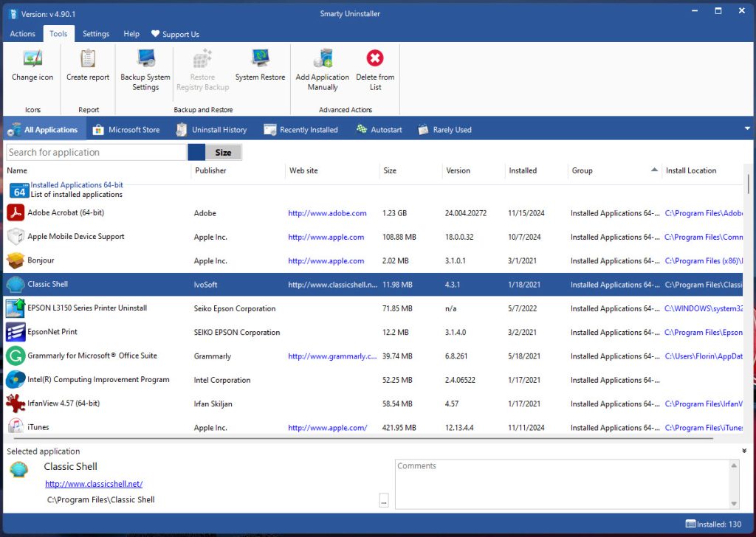Open the Autostart tab
The width and height of the screenshot is (756, 537).
(x=379, y=130)
